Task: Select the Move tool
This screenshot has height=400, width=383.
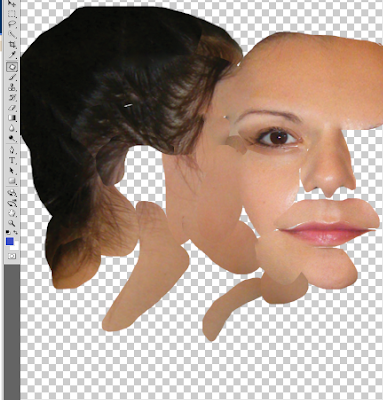Action: pyautogui.click(x=12, y=4)
